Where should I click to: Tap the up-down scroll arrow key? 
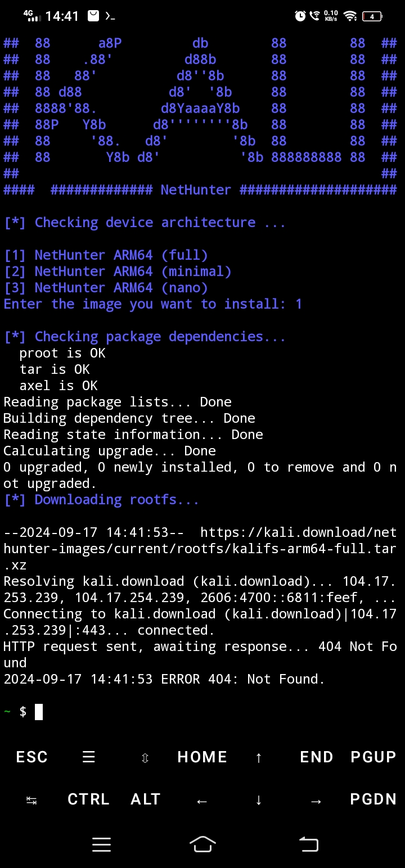tap(145, 758)
